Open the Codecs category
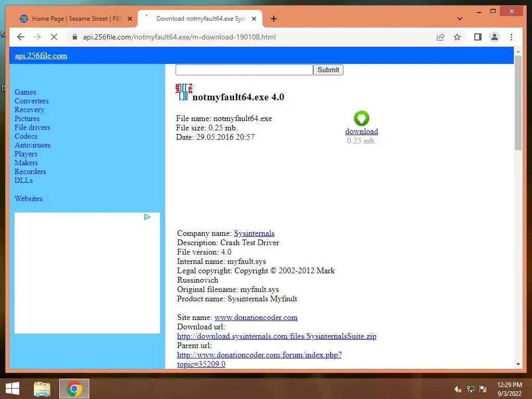This screenshot has height=399, width=532. pyautogui.click(x=26, y=136)
